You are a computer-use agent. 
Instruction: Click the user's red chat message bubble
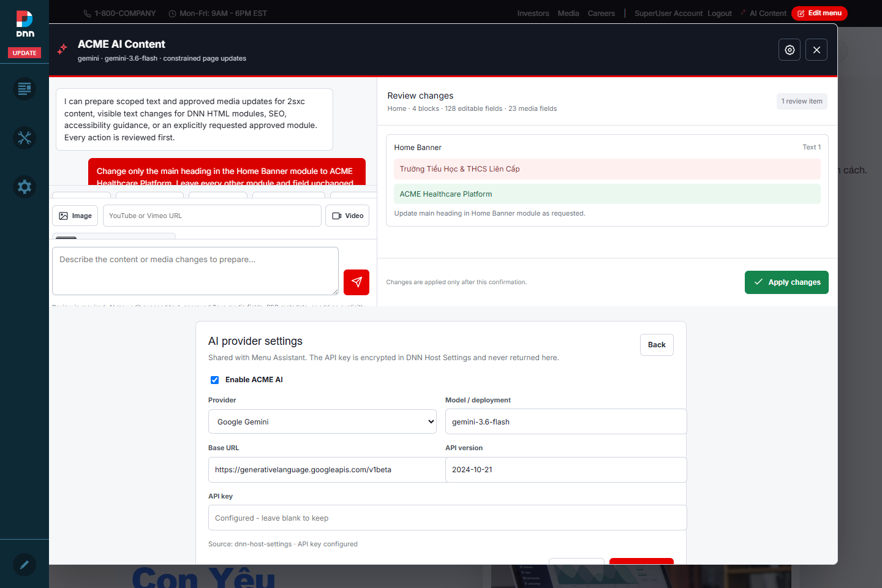[x=227, y=171]
